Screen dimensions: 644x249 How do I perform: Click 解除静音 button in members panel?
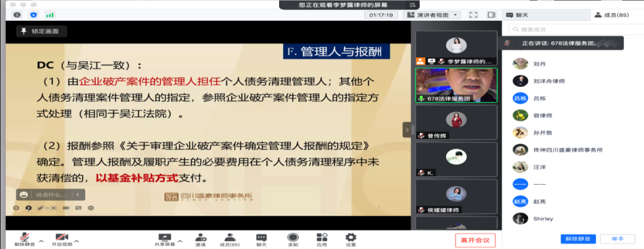[578, 239]
